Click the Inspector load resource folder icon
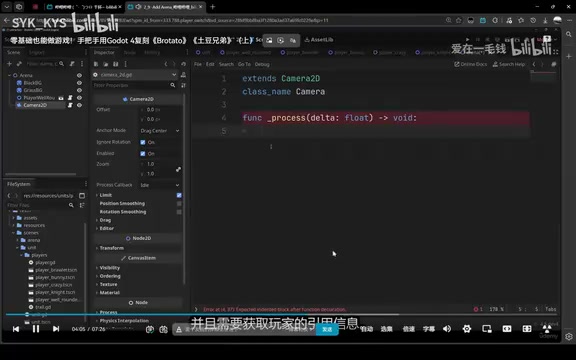Image resolution: width=576 pixels, height=360 pixels. pos(105,64)
